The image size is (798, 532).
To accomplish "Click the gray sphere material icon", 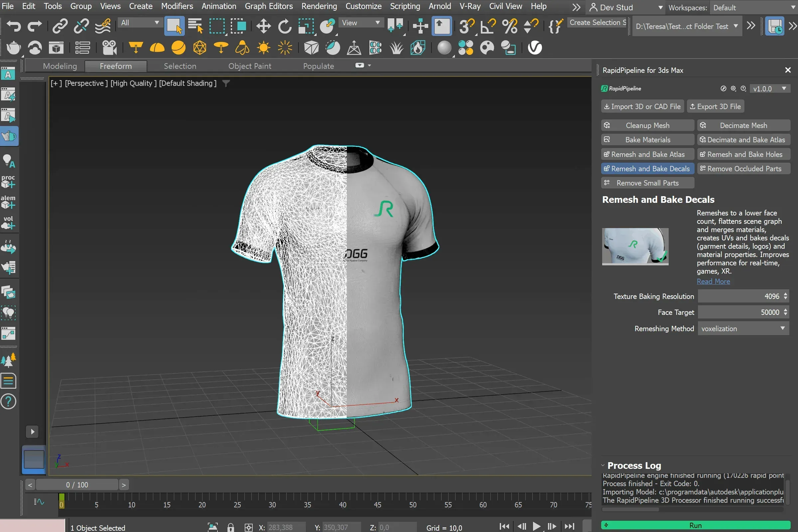I will (444, 48).
